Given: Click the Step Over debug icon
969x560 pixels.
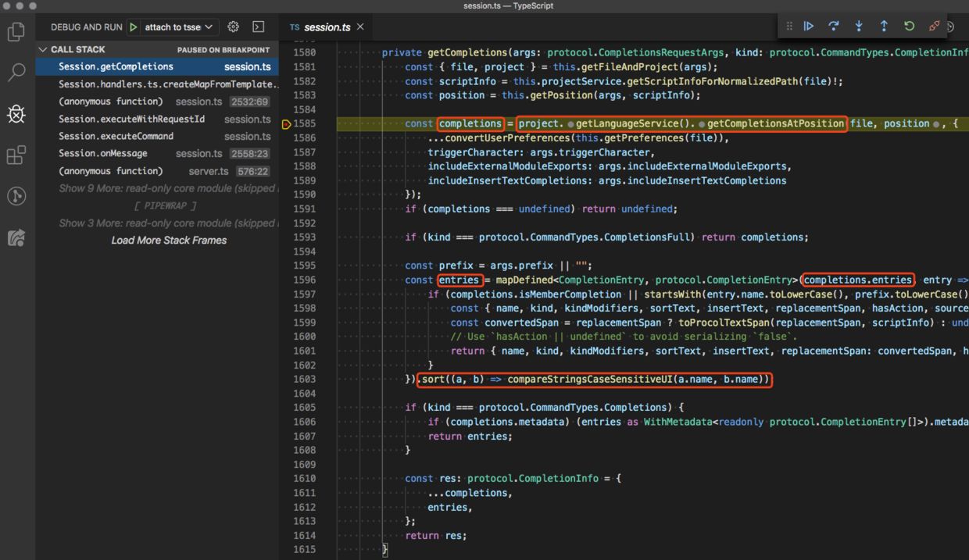Looking at the screenshot, I should pos(834,27).
